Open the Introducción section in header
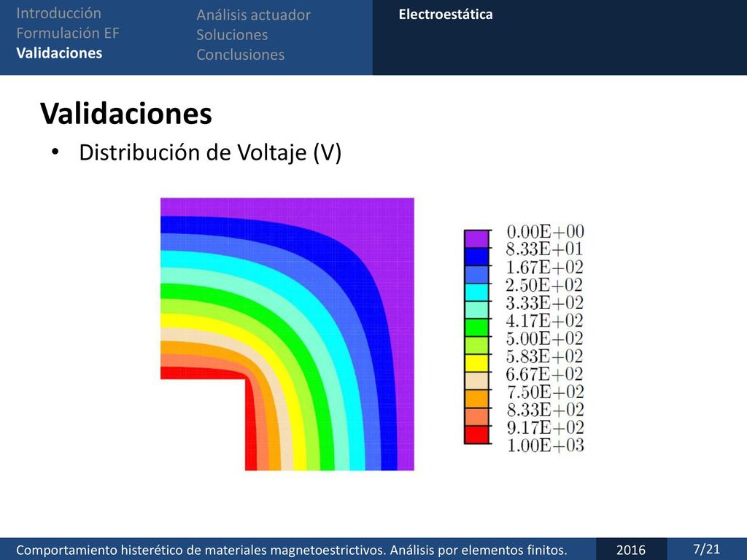Viewport: 747px width, 560px height. [58, 13]
